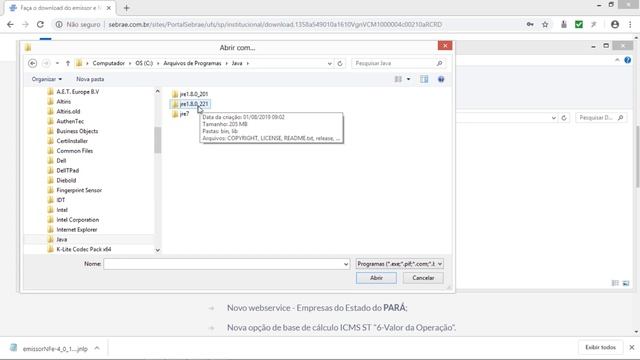Click the browser address bar URL

point(275,24)
